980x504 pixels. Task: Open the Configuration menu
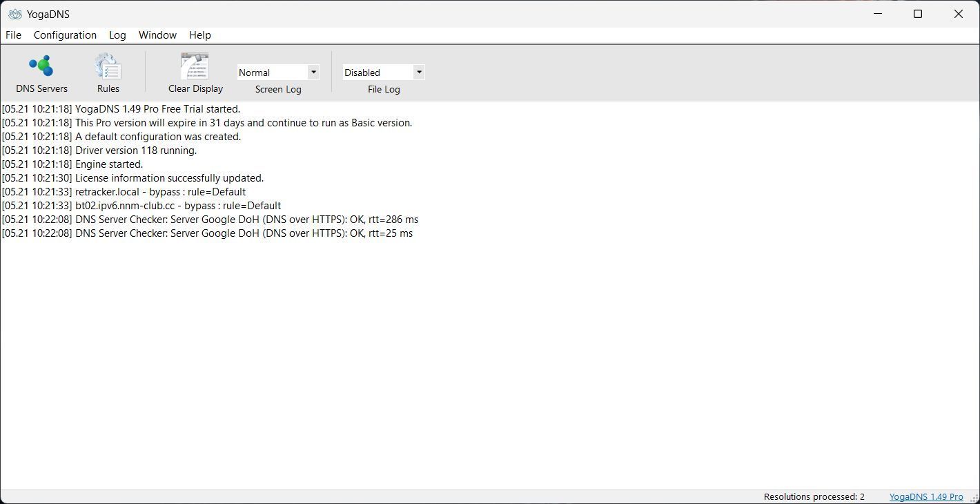coord(65,35)
